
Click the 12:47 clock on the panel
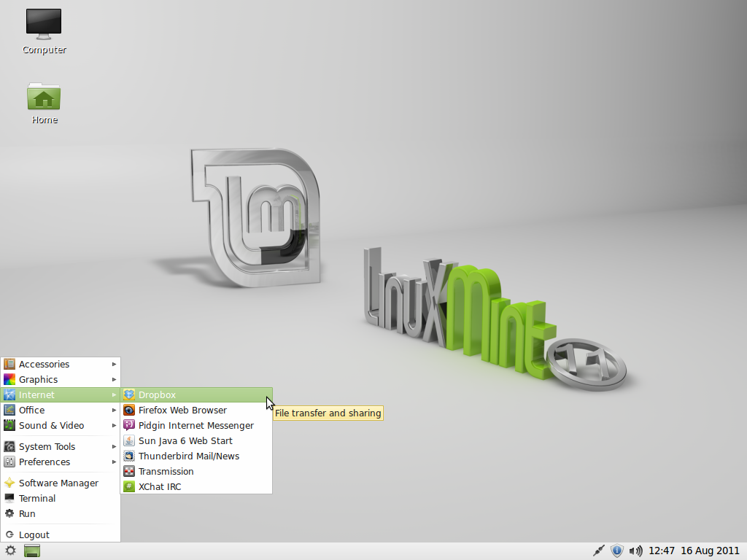click(661, 551)
